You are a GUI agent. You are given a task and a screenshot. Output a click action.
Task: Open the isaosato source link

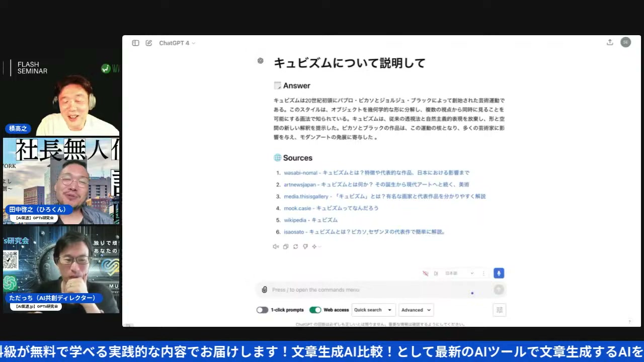364,232
